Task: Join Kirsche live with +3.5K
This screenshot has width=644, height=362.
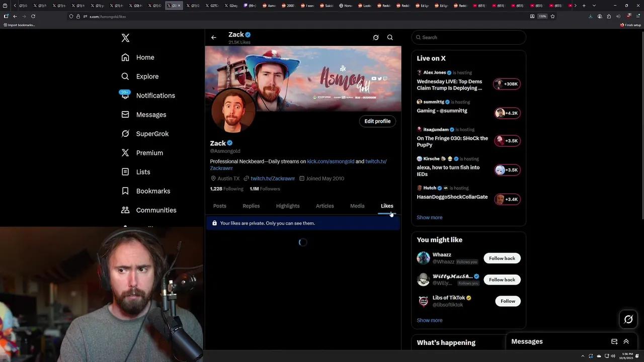Action: pyautogui.click(x=507, y=170)
